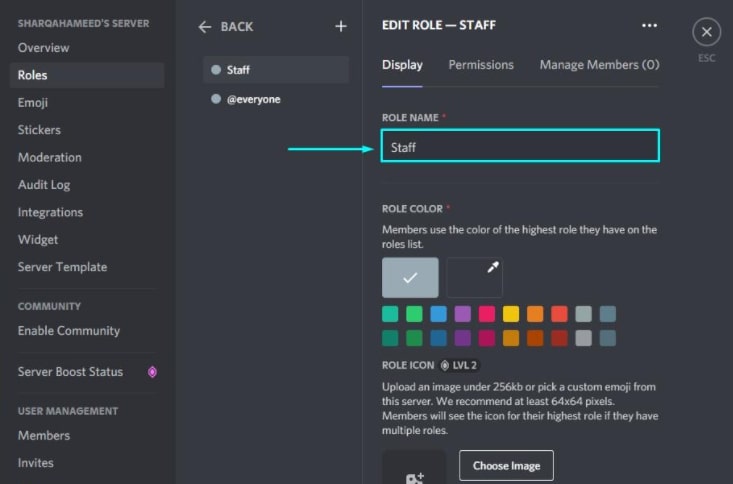Viewport: 733px width, 484px height.
Task: Select the Staff role in list
Action: coord(276,70)
